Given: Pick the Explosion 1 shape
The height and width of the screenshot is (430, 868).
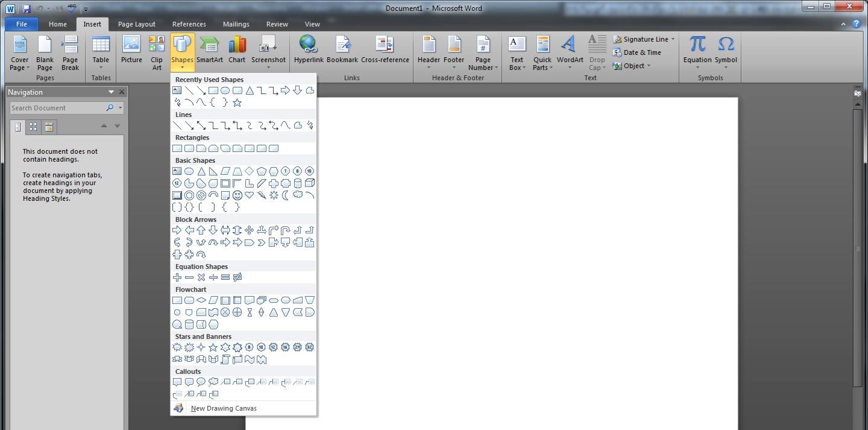Looking at the screenshot, I should (x=177, y=347).
